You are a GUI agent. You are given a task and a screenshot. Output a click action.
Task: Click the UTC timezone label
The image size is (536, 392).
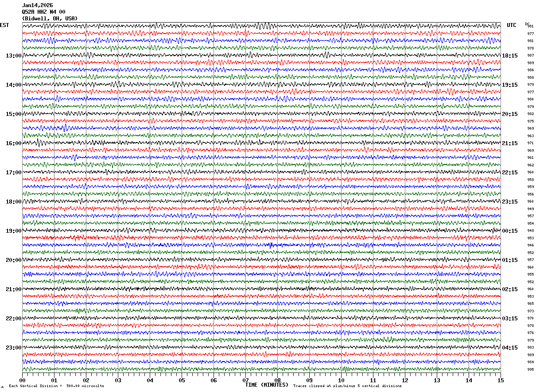512,25
